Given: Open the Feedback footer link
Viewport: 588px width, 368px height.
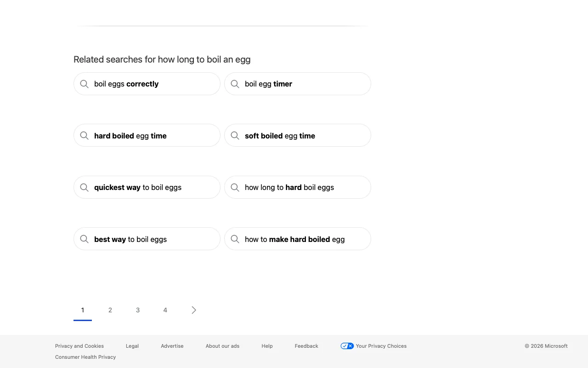Looking at the screenshot, I should (306, 346).
